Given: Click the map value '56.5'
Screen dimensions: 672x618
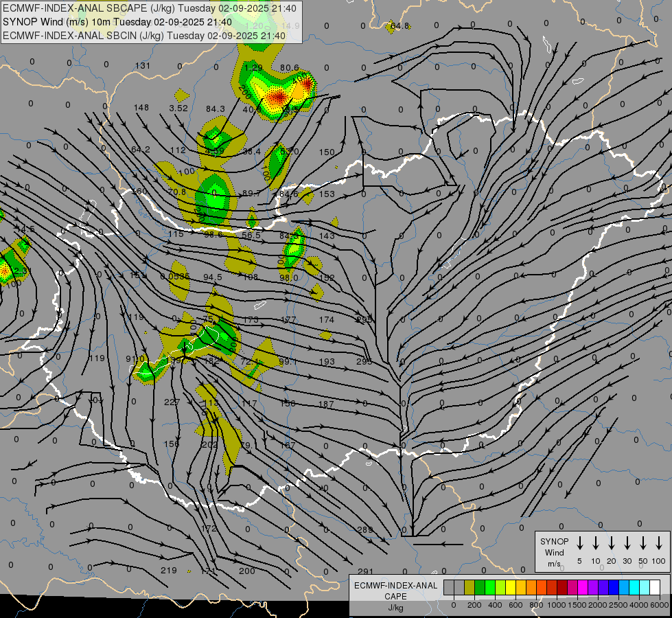Looking at the screenshot, I should 251,235.
